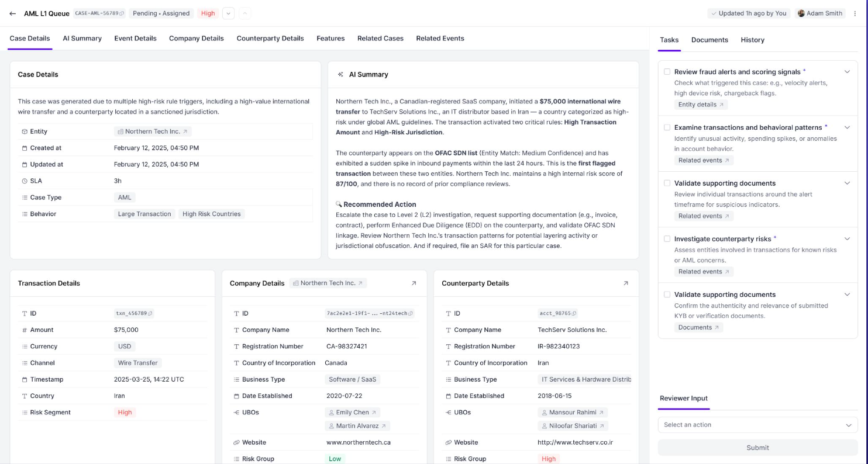Click calendar icon beside Created at
868x464 pixels.
pyautogui.click(x=25, y=148)
